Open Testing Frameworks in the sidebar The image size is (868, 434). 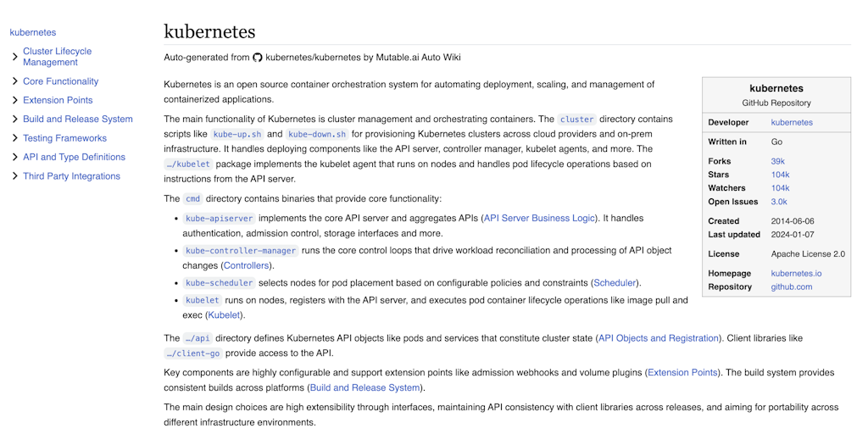(x=64, y=138)
